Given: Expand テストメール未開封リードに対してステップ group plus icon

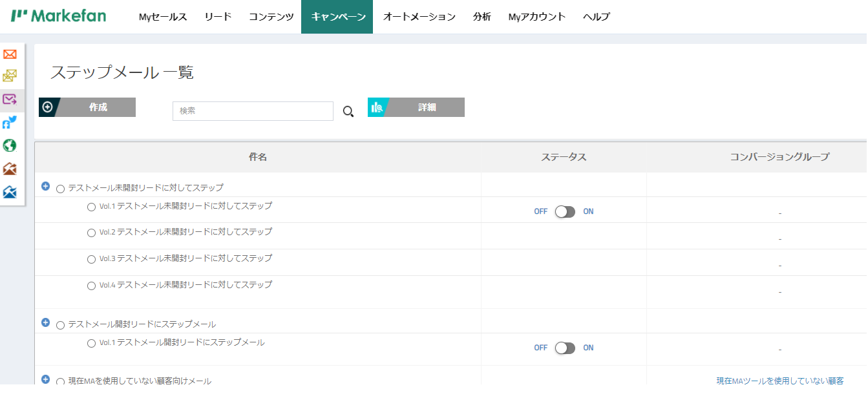Looking at the screenshot, I should point(45,186).
